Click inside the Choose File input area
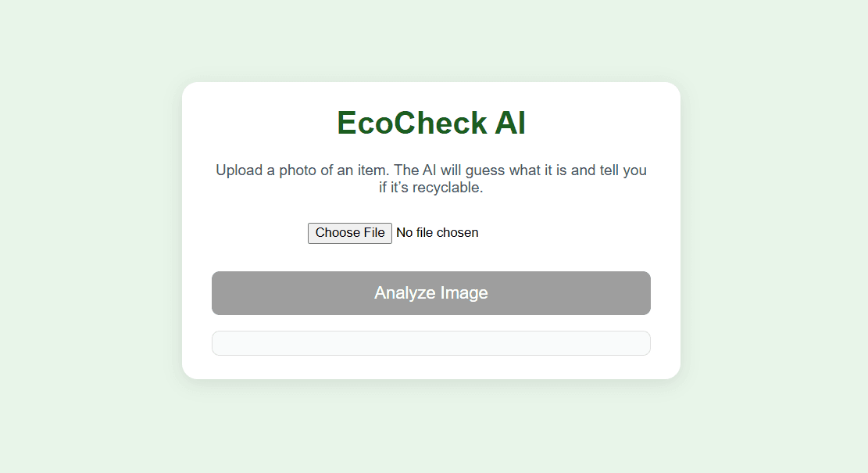 point(349,232)
